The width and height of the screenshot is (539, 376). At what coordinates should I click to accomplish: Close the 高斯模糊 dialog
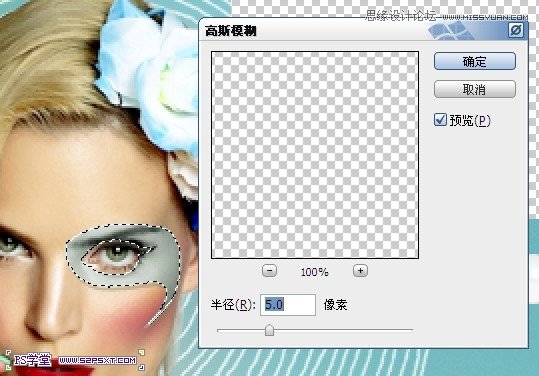516,31
